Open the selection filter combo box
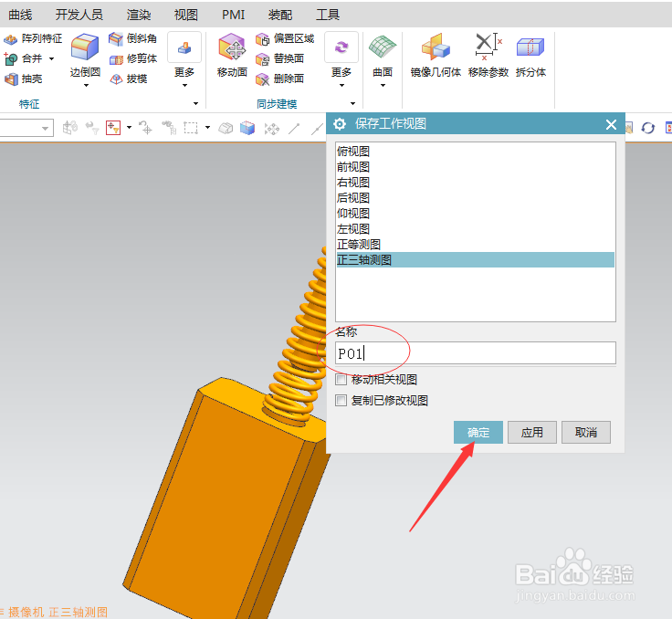672x619 pixels. 26,128
